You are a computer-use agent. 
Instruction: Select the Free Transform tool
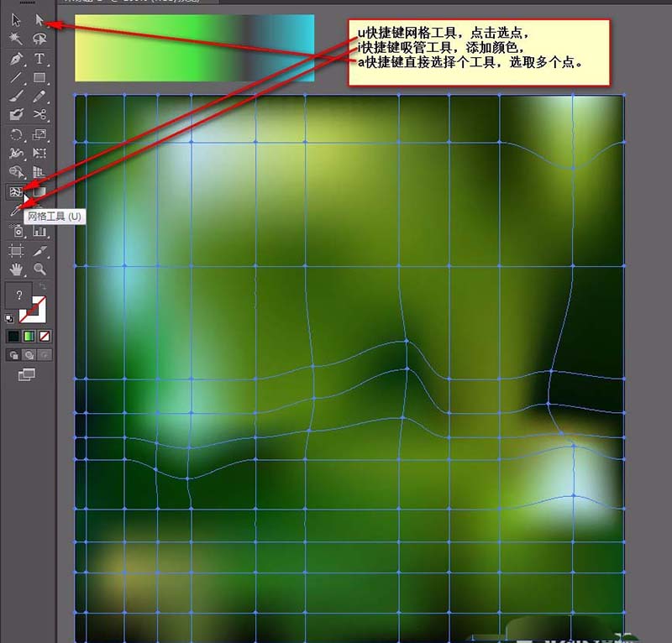point(39,153)
